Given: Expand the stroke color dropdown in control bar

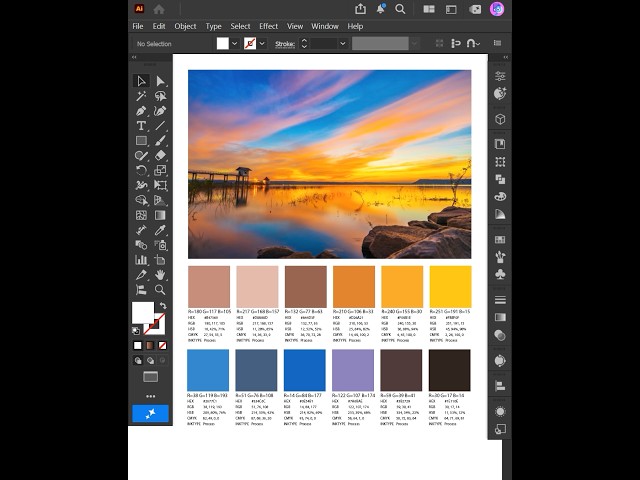Looking at the screenshot, I should (262, 43).
